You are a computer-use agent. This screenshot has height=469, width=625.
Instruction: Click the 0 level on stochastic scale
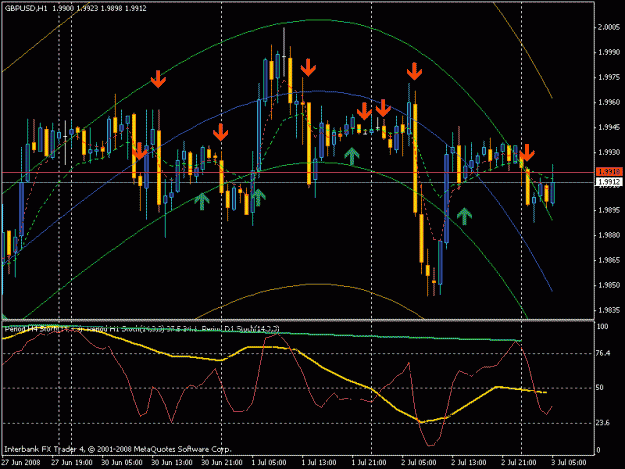[x=599, y=450]
